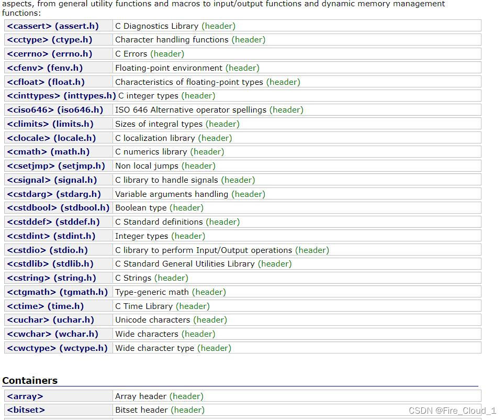Open the <ctime> (time.h) link
Screen dimensions: 504x420
pyautogui.click(x=46, y=306)
